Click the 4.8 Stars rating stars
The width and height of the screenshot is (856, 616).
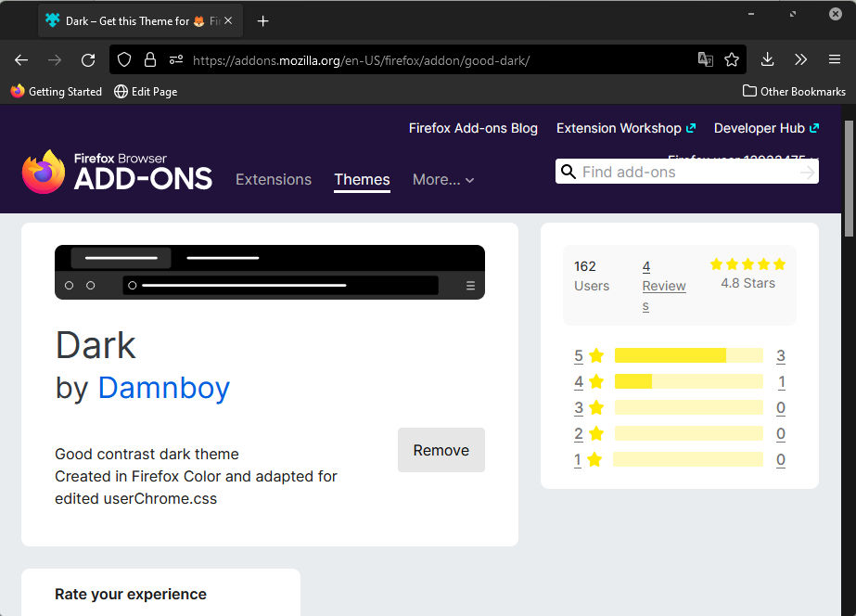coord(747,264)
